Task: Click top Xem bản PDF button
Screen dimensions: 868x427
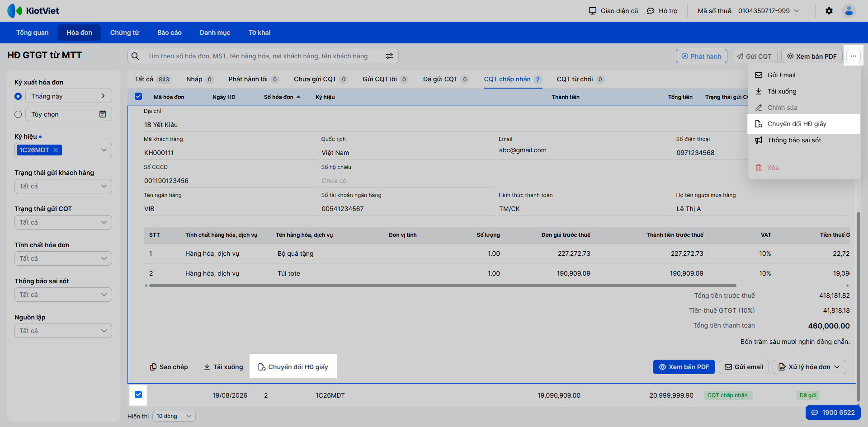Action: [812, 56]
